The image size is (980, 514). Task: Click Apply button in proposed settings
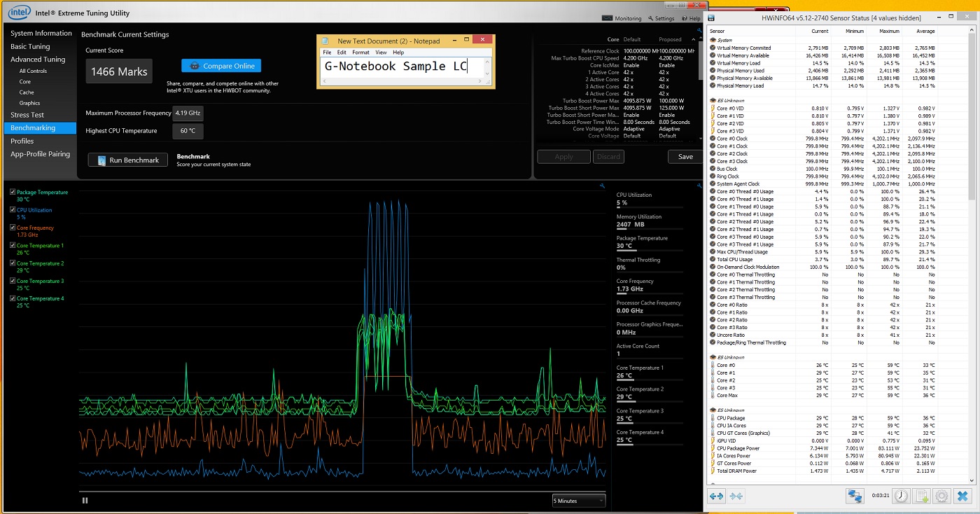563,157
